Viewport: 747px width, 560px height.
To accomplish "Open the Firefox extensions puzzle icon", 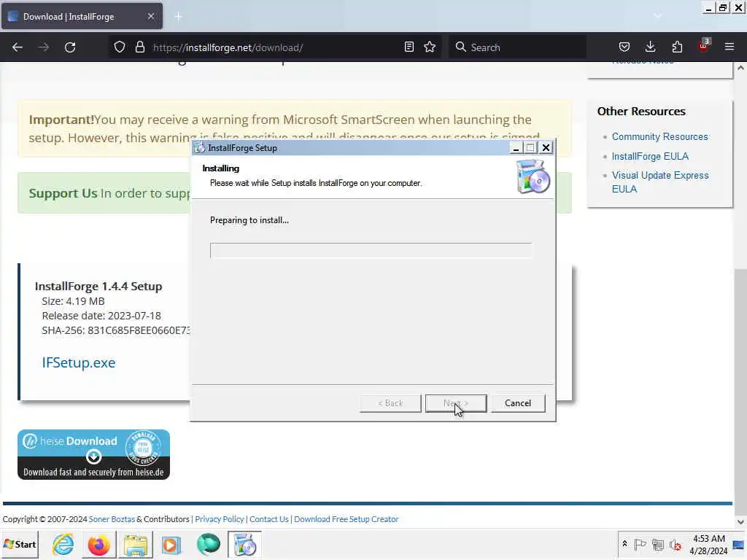I will point(677,47).
